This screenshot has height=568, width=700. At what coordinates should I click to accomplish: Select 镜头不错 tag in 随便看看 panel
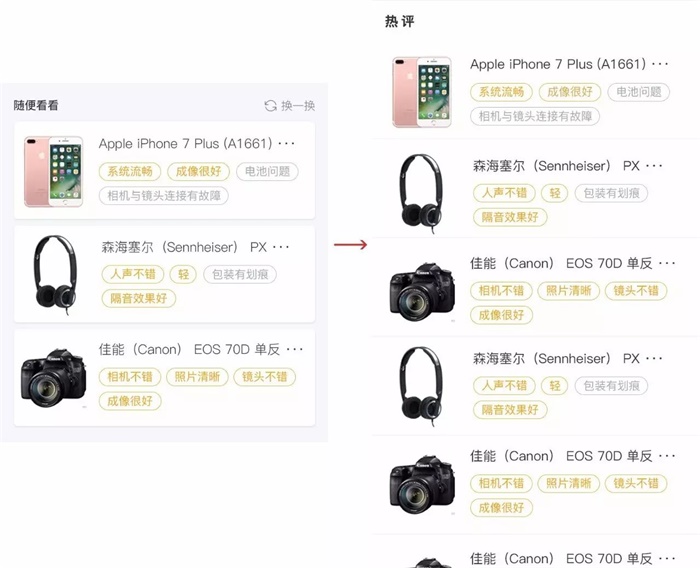265,377
